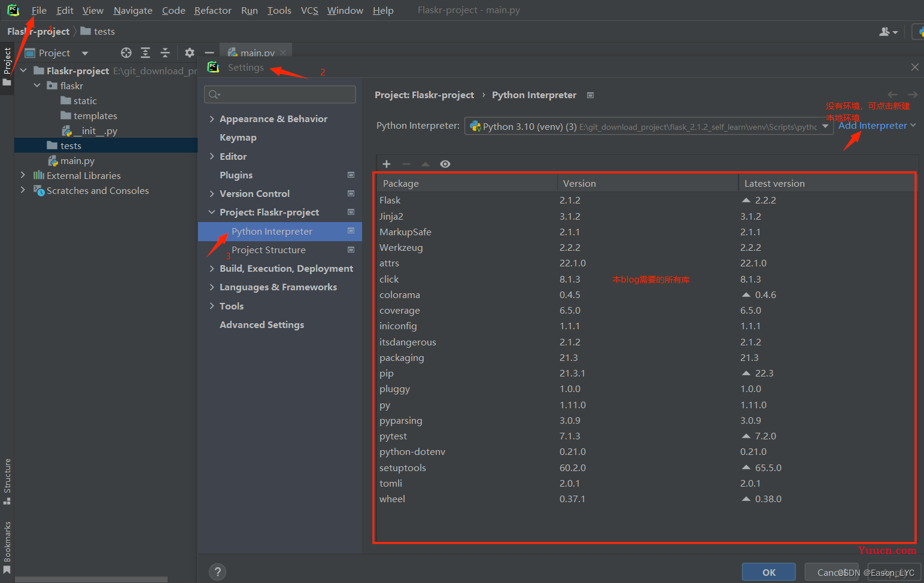Viewport: 924px width, 583px height.
Task: Click the Latest version column header
Action: 826,183
